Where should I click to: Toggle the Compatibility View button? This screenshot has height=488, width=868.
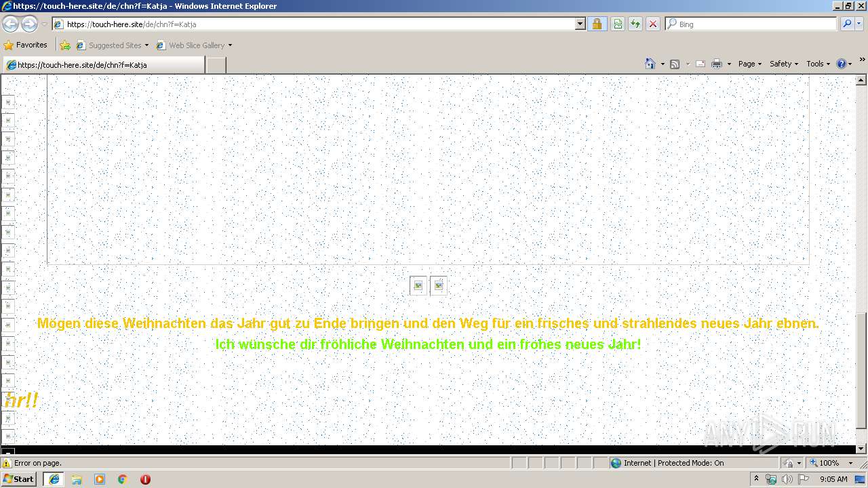tap(618, 24)
